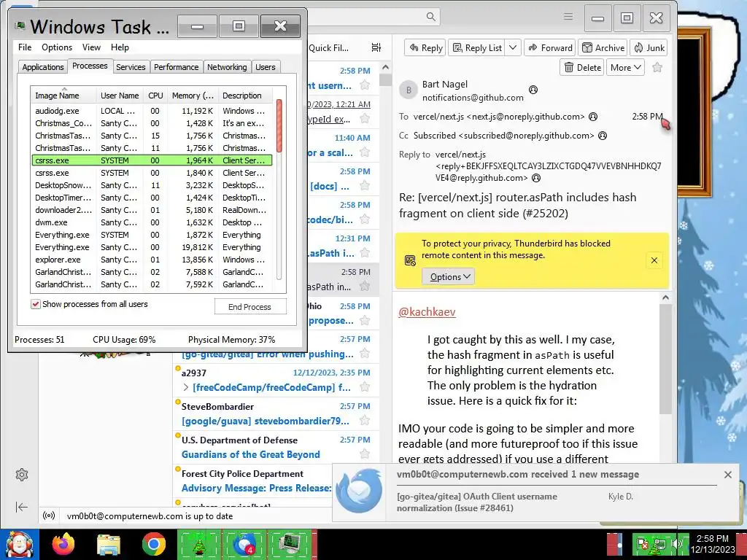
Task: Delete the open email
Action: pyautogui.click(x=582, y=67)
